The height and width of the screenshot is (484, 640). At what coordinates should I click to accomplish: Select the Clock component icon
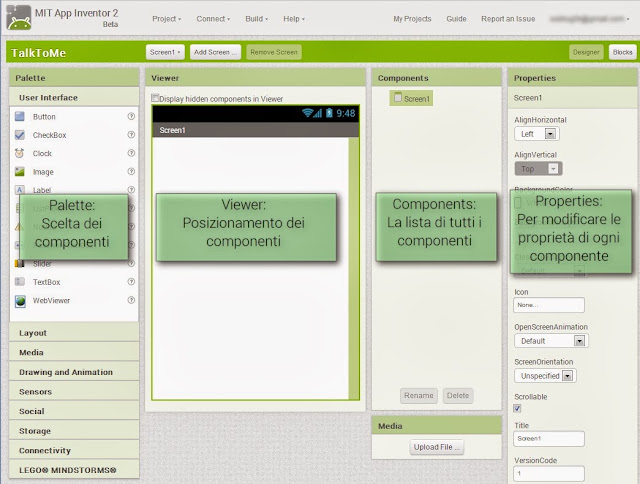(20, 153)
